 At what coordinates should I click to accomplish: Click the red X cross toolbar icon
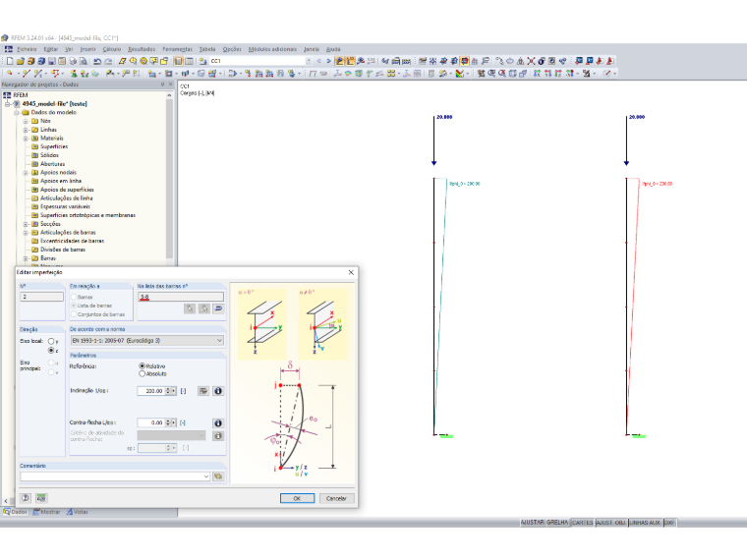(531, 61)
